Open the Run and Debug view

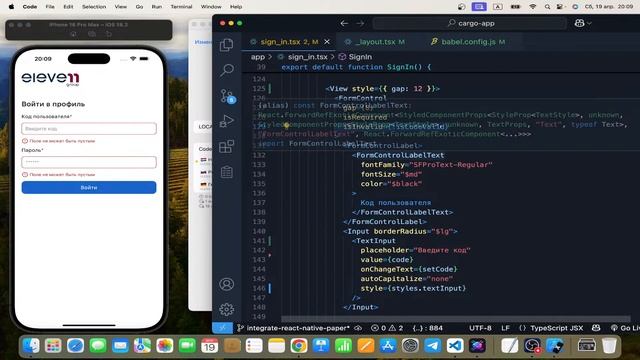point(227,121)
